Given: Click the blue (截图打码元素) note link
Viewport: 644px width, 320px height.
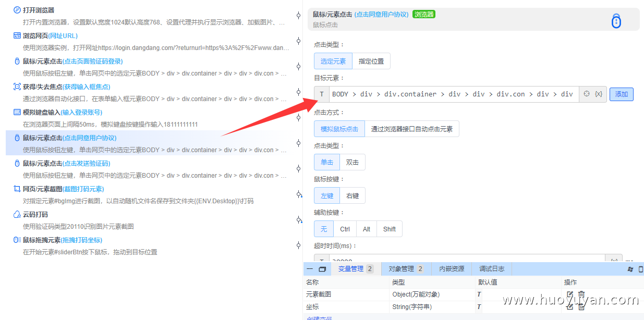Looking at the screenshot, I should click(83, 189).
